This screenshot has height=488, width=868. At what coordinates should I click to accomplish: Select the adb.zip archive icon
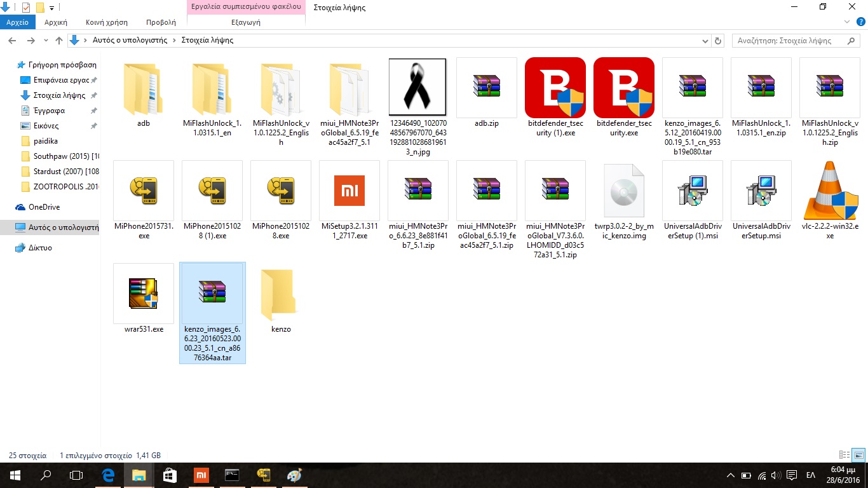486,87
